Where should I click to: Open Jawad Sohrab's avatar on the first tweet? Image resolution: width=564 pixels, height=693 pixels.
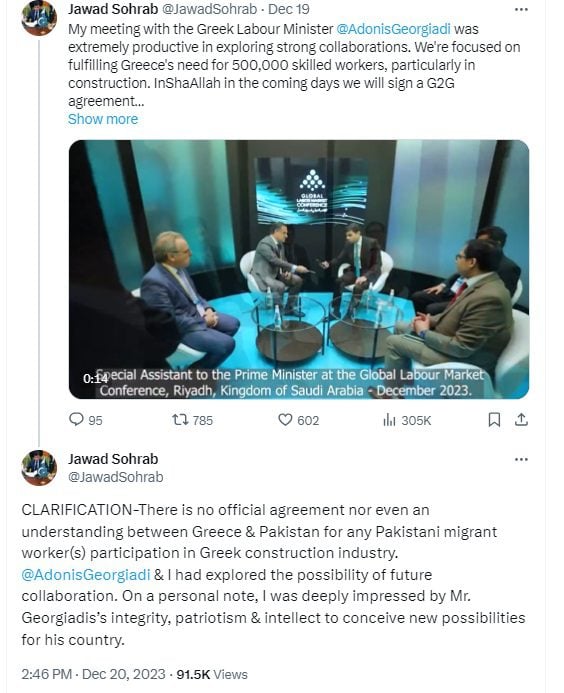[x=39, y=18]
